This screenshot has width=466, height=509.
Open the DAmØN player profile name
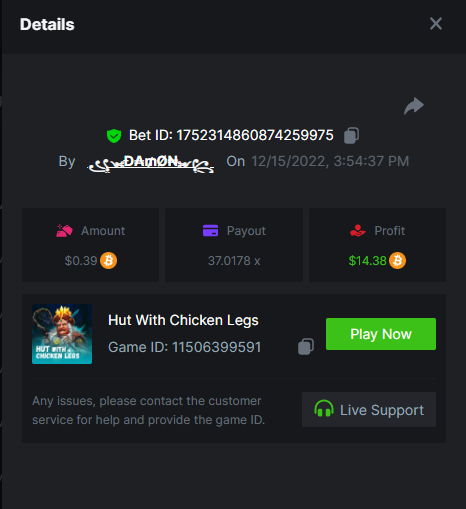(x=151, y=162)
